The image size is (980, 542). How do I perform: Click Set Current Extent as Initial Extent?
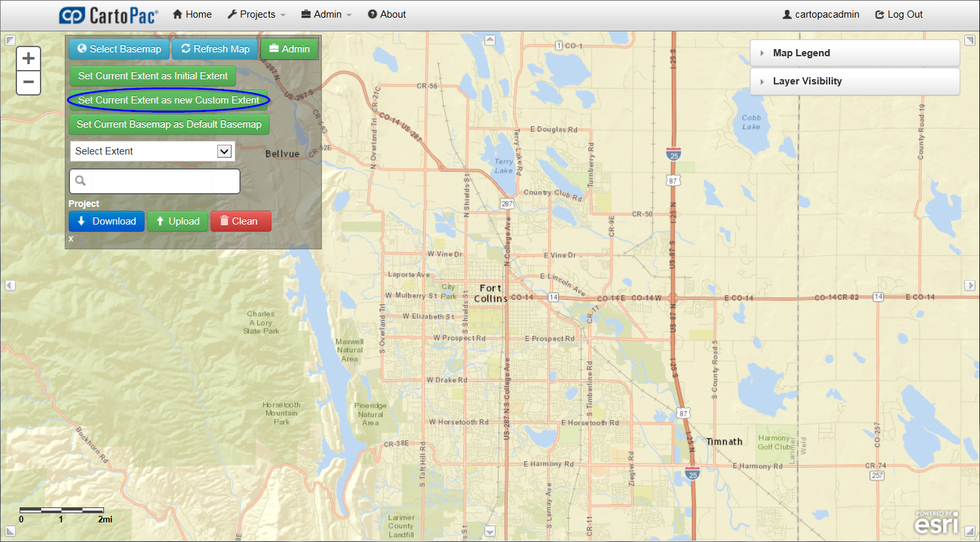tap(152, 76)
